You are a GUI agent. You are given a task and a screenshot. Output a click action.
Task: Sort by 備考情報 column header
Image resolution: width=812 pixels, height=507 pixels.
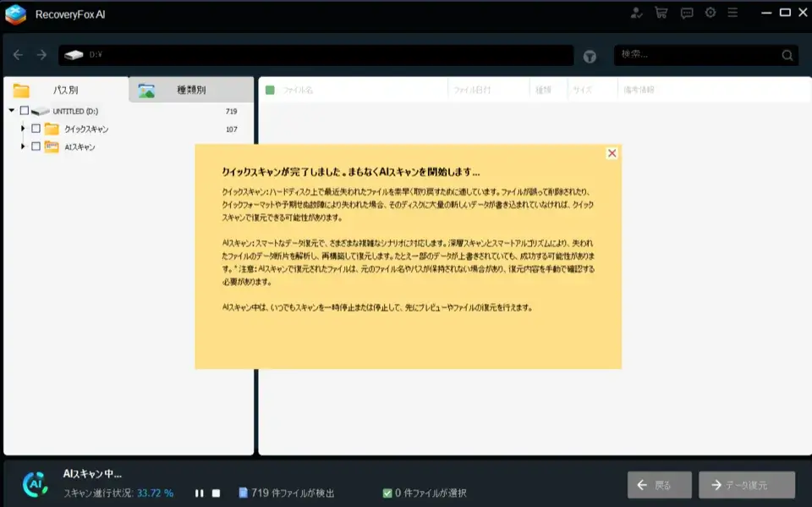[639, 91]
